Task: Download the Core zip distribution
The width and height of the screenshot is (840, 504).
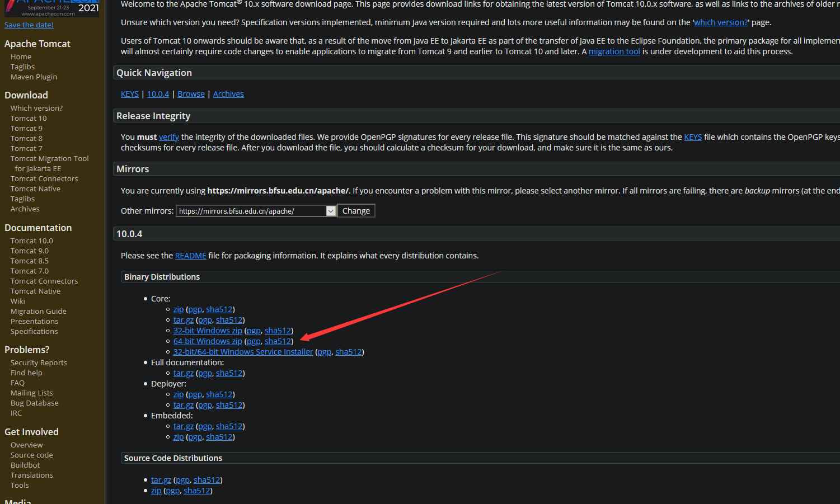Action: [179, 309]
